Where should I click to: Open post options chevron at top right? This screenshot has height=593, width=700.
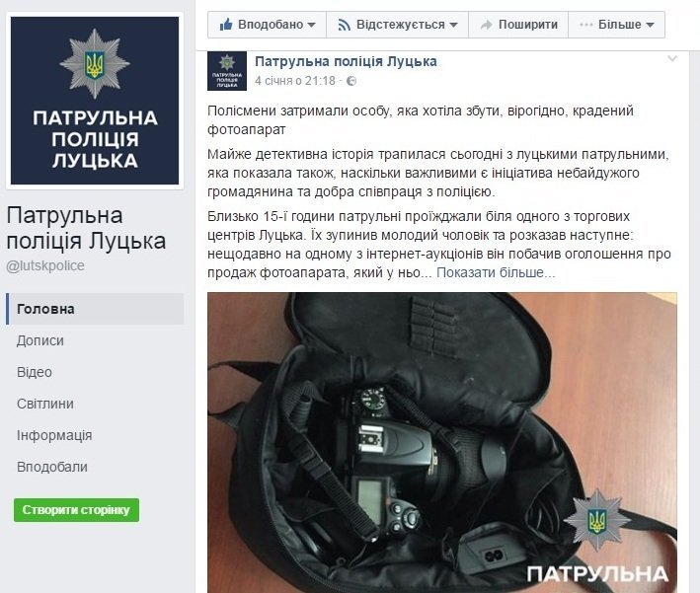tap(672, 59)
